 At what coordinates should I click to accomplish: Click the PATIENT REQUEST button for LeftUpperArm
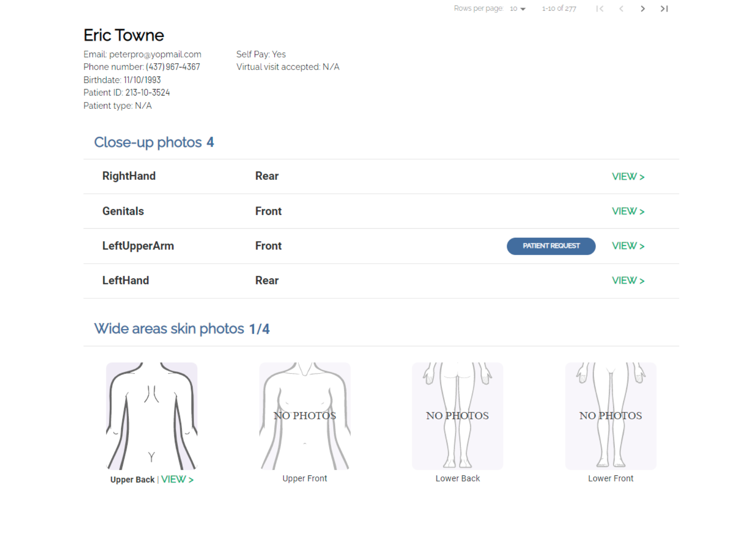pos(551,246)
